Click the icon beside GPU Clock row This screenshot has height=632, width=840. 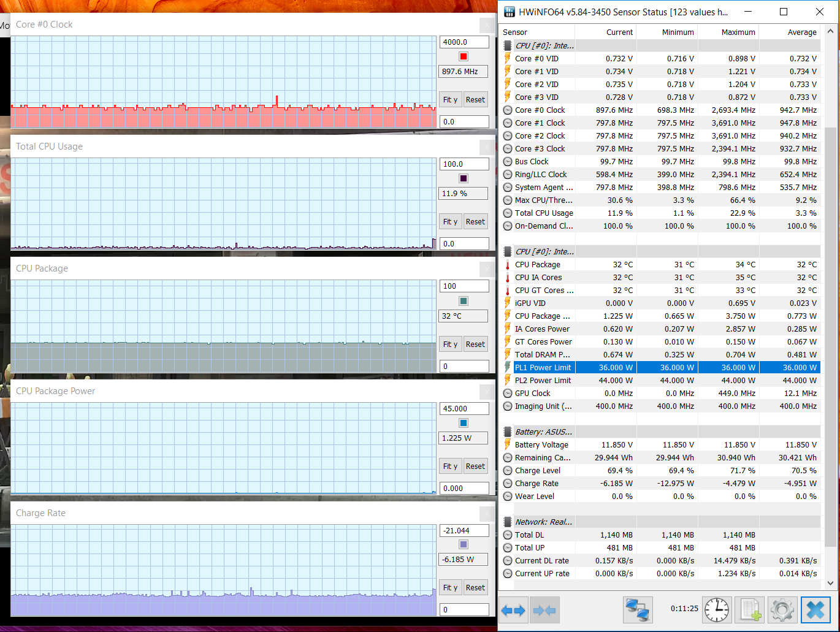(508, 394)
